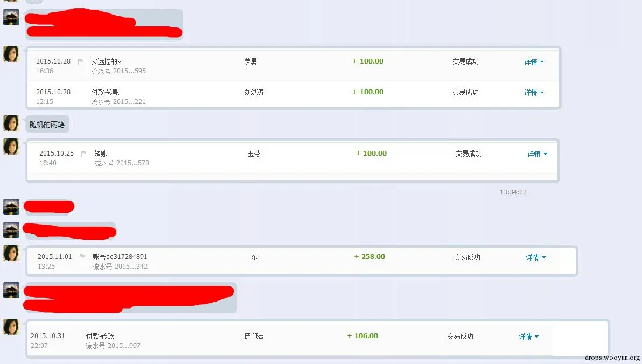Click 账号qq317284891 transaction description

pos(120,257)
